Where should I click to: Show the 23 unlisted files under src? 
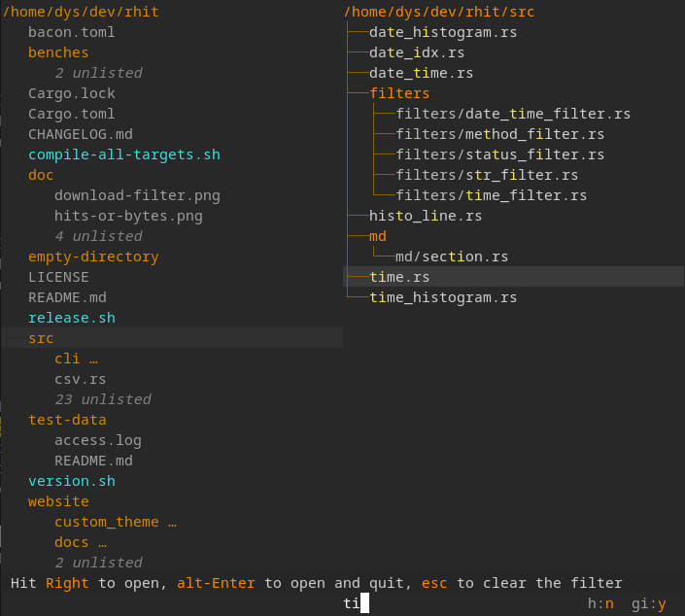(x=103, y=399)
